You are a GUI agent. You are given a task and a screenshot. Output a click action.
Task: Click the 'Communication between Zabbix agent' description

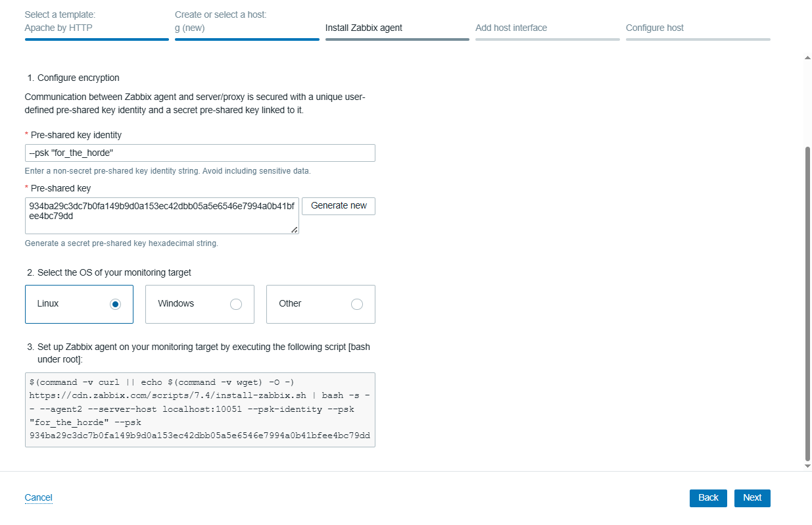click(195, 104)
